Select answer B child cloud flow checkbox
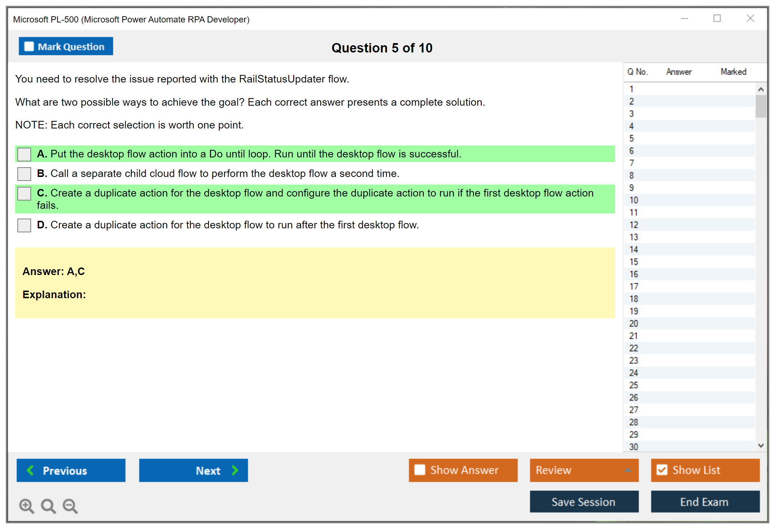The width and height of the screenshot is (778, 532). click(24, 174)
